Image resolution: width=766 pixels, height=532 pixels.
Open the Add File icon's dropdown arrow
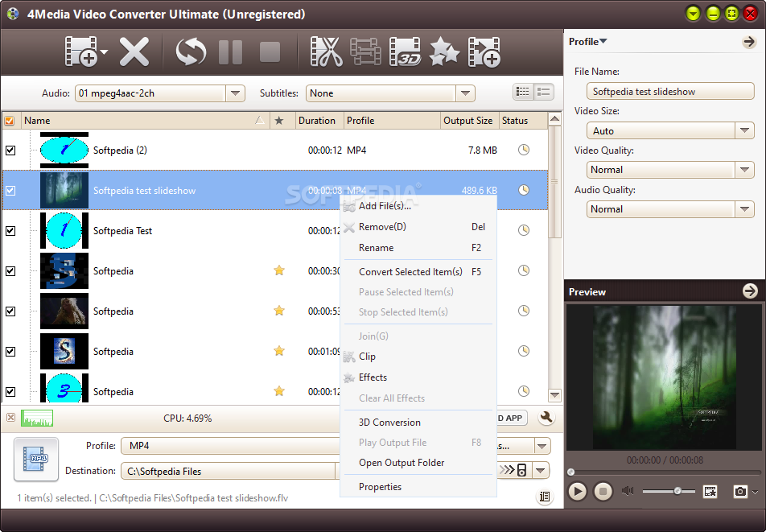(x=104, y=52)
